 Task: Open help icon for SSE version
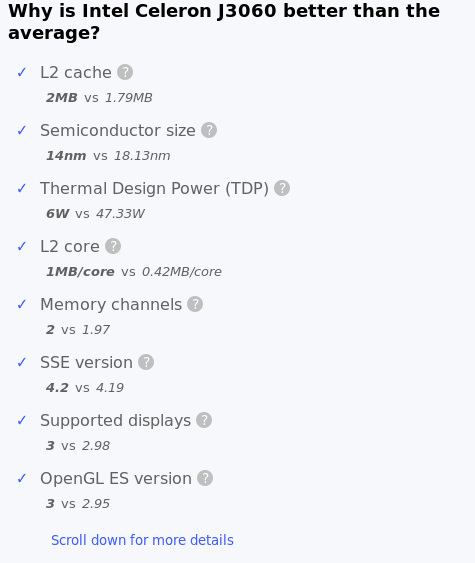pos(146,362)
